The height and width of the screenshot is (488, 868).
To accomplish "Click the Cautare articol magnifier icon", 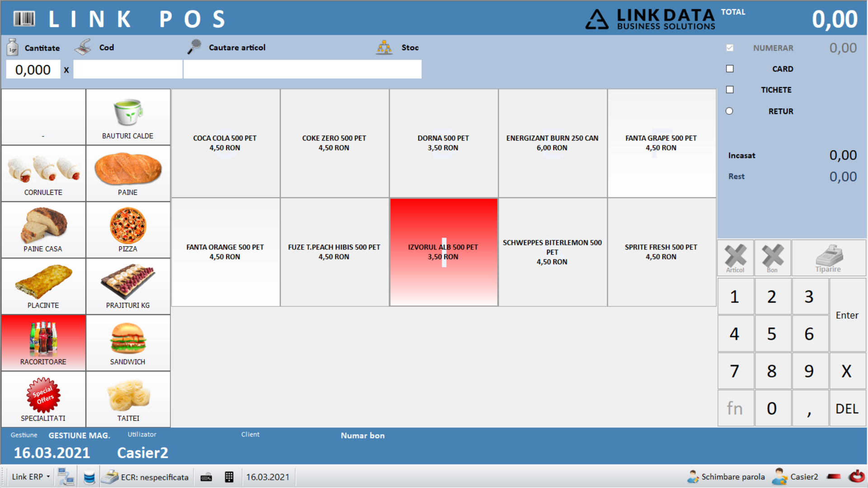I will click(x=194, y=47).
